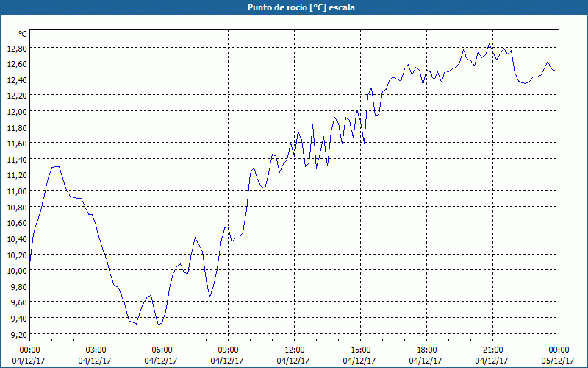Click the 12,80 y-axis label
Viewport: 588px width, 368px height.
click(17, 48)
